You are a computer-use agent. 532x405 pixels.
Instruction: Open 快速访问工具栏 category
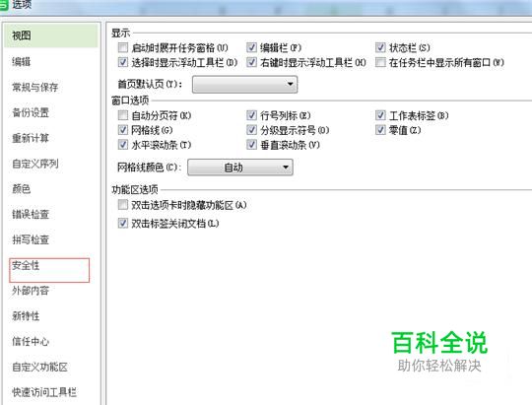pos(44,392)
